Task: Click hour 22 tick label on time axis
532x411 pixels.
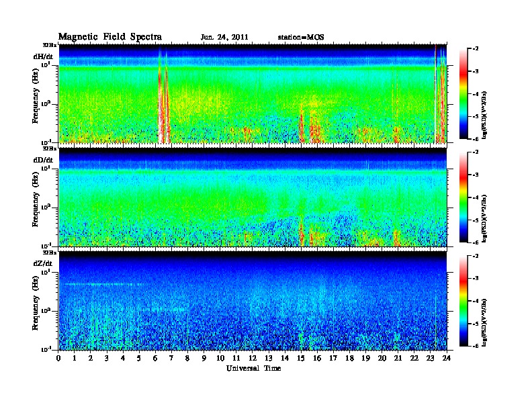Action: [414, 358]
